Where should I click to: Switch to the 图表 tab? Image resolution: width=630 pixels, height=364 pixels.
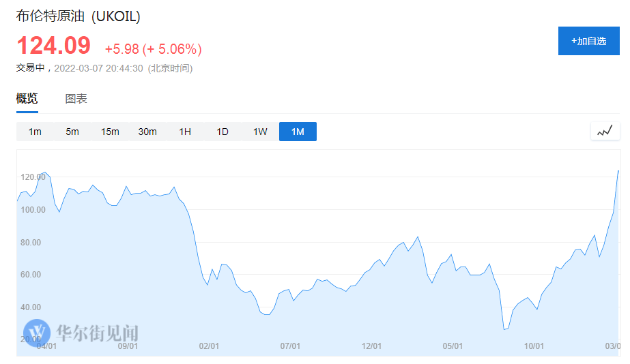pyautogui.click(x=76, y=99)
